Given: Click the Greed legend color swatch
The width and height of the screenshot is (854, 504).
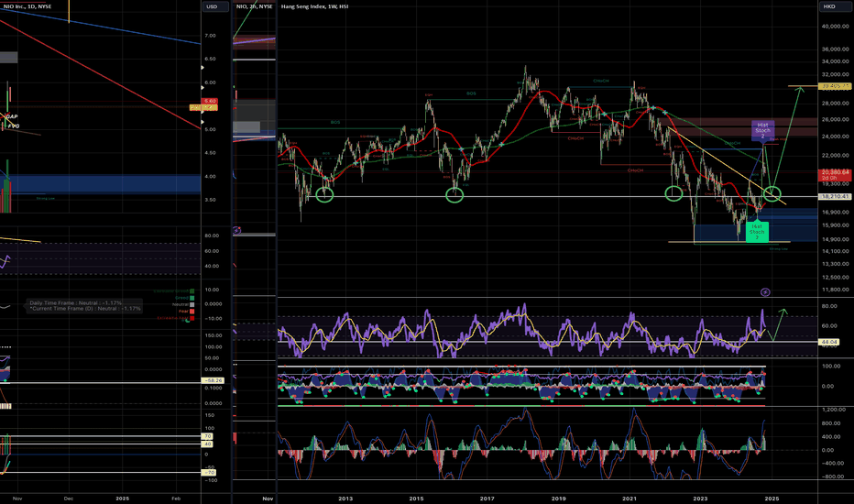Looking at the screenshot, I should click(x=192, y=298).
